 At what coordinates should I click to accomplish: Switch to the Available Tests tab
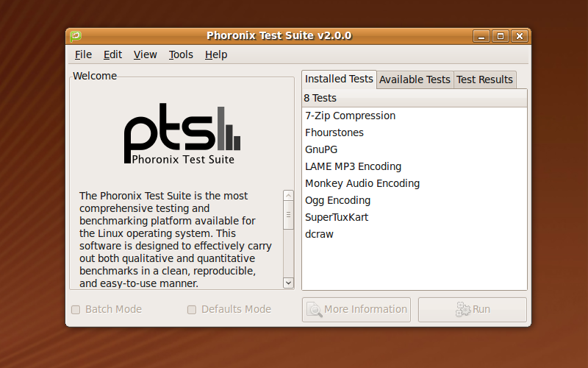[x=415, y=79]
